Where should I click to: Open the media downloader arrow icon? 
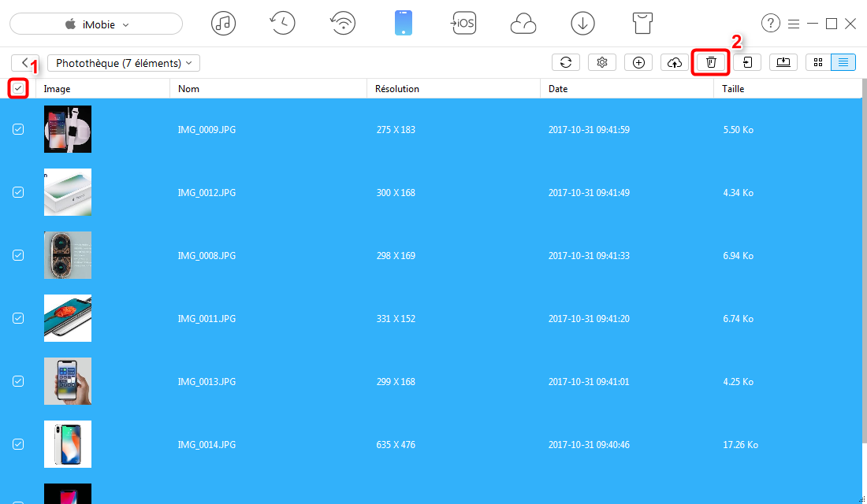point(582,24)
